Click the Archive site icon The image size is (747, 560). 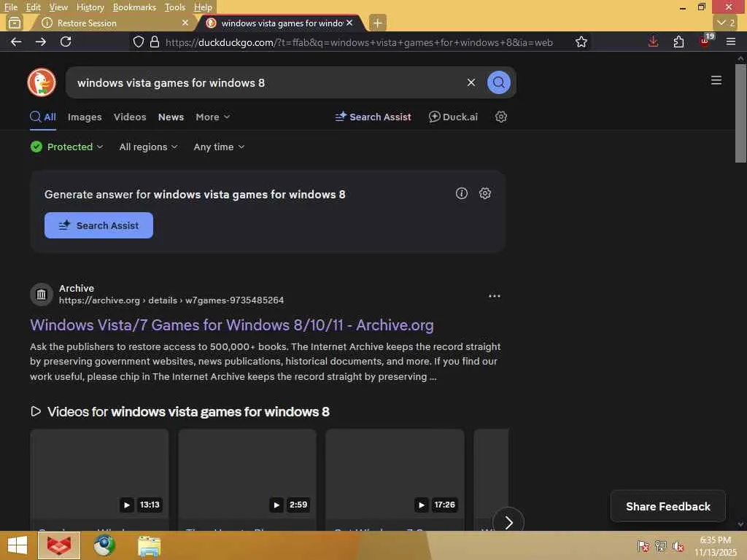42,295
